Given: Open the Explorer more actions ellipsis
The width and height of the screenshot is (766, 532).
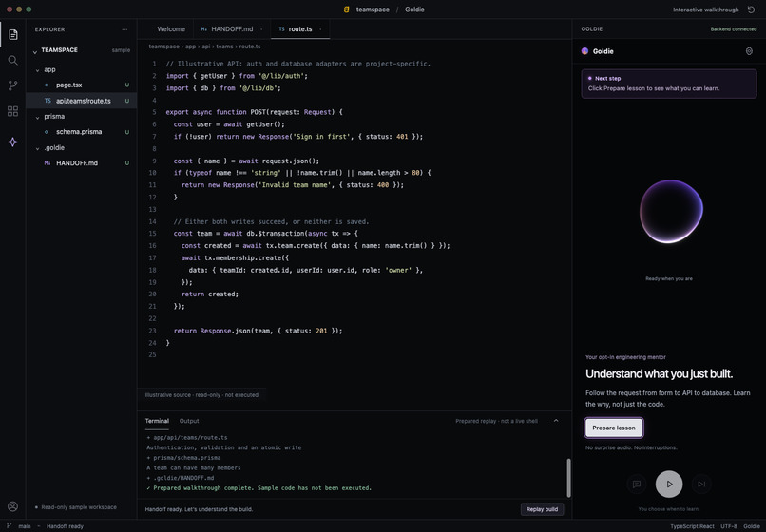Looking at the screenshot, I should 124,29.
